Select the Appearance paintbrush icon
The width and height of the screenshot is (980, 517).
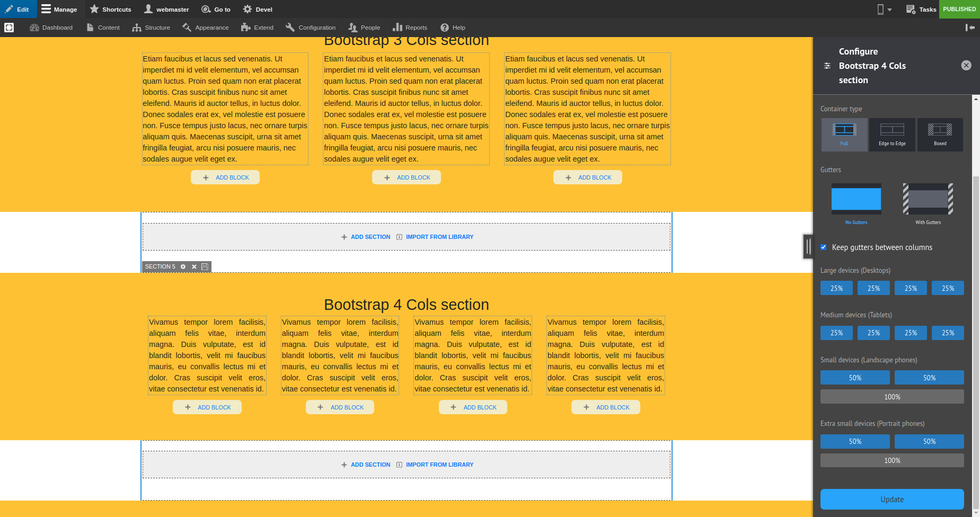(186, 27)
